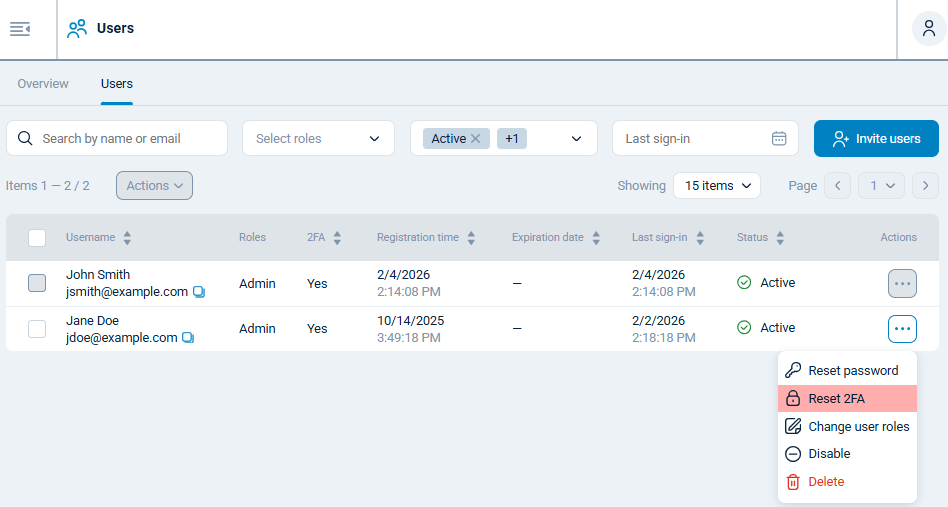Open John Smith's actions menu

(902, 283)
